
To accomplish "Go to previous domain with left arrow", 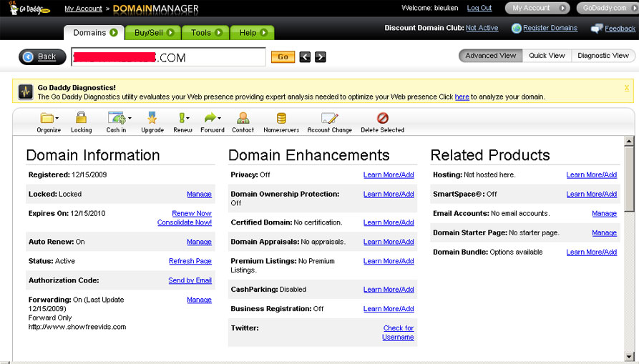I will (305, 57).
